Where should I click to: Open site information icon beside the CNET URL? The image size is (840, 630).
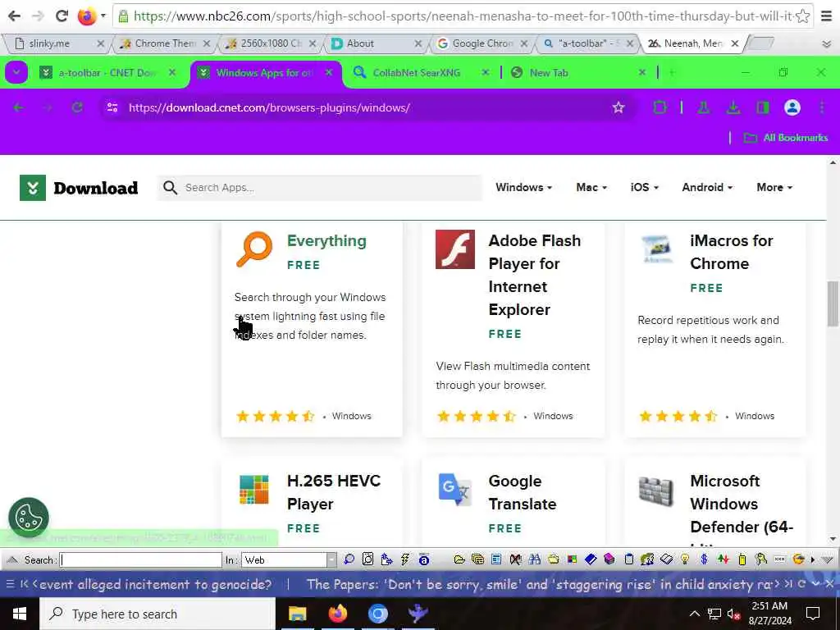click(x=112, y=107)
